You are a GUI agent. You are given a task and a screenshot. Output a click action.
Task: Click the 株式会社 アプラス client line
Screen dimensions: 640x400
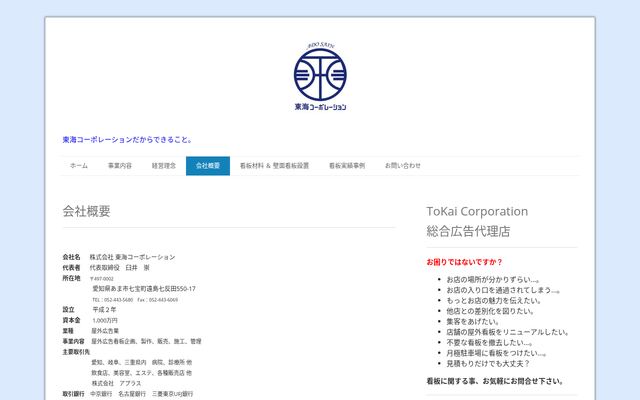click(x=116, y=383)
